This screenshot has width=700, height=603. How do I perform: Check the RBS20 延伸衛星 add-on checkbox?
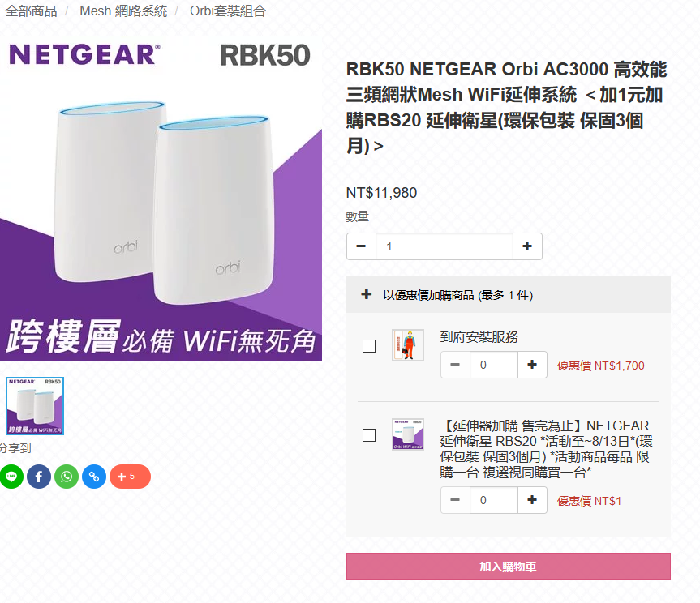point(369,435)
